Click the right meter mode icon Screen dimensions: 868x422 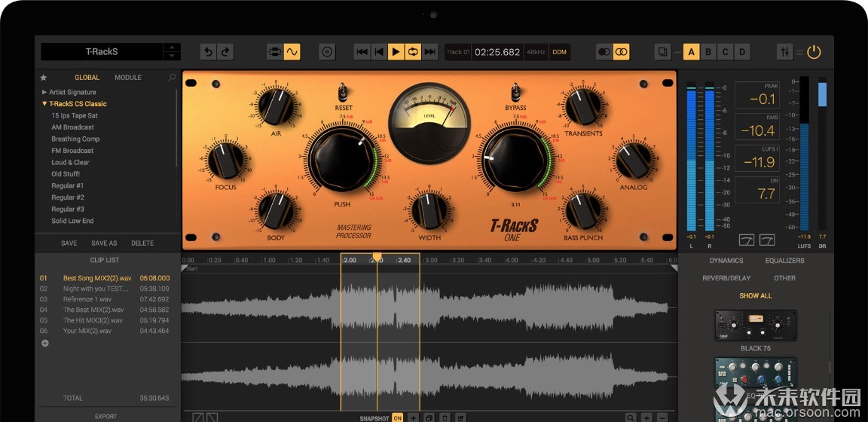pos(767,240)
